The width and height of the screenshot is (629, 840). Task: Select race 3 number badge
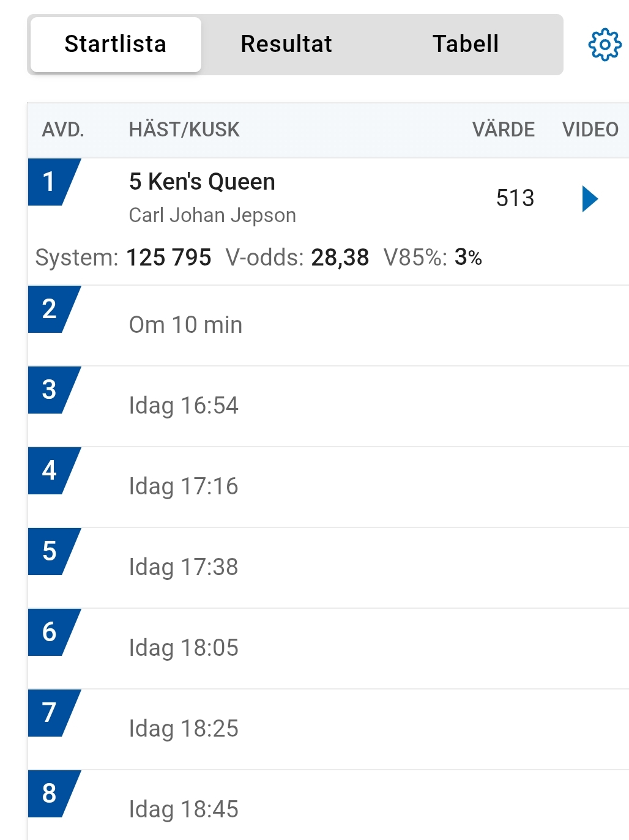click(x=50, y=390)
